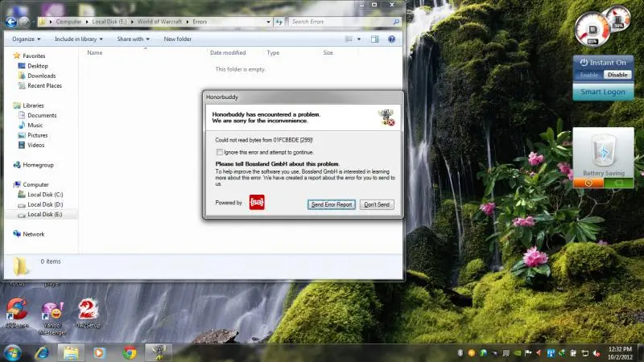This screenshot has height=362, width=644.
Task: Click the Send Error Report button
Action: click(x=332, y=204)
